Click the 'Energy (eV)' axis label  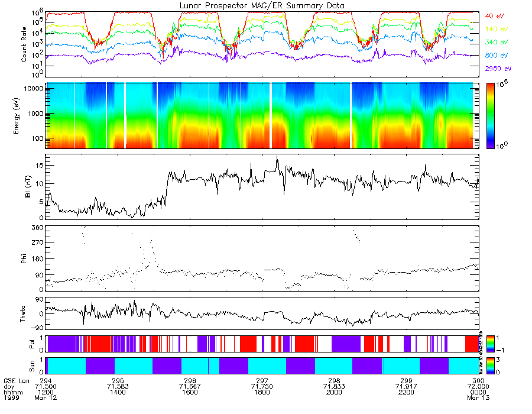pos(16,116)
